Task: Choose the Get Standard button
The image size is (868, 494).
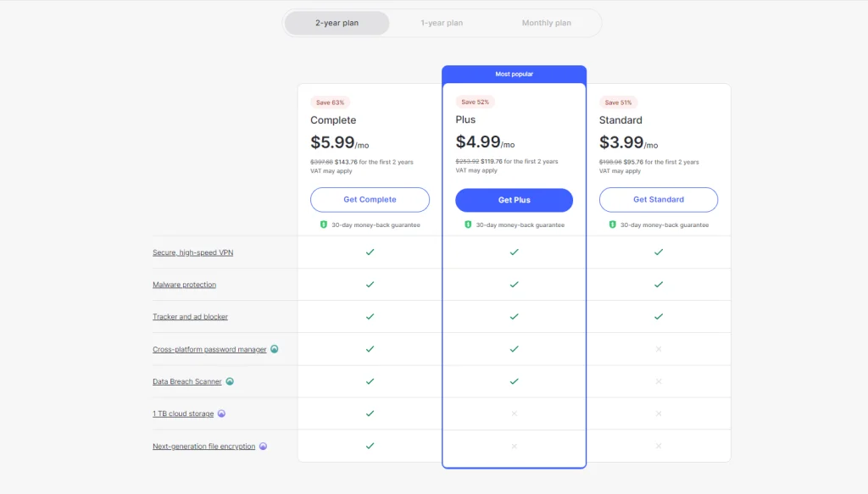Action: coord(659,200)
